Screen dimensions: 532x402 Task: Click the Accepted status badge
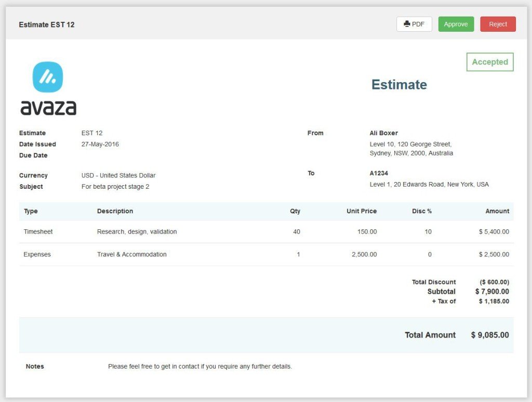[489, 61]
